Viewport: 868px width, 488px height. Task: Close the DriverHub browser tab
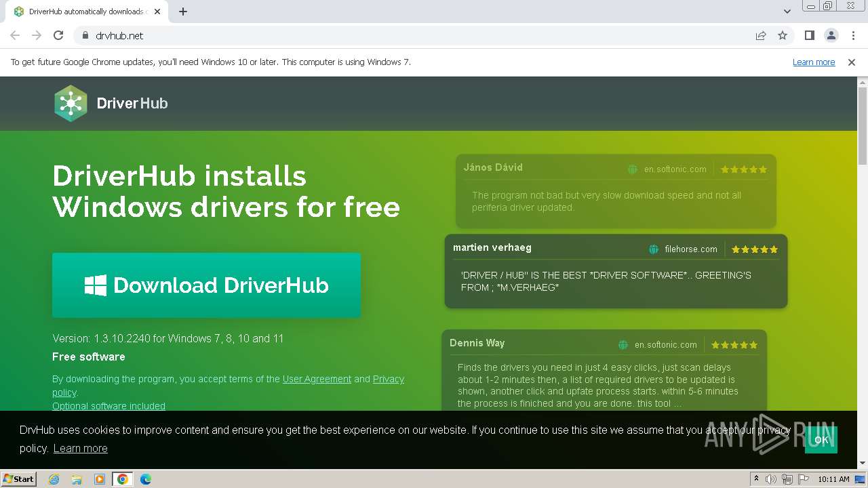(157, 12)
